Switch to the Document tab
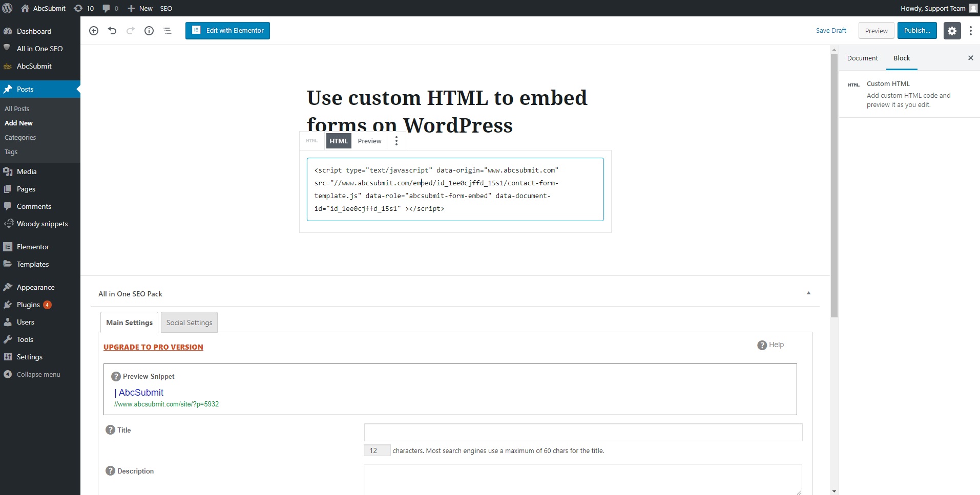Screen dimensions: 980x495 pos(862,58)
